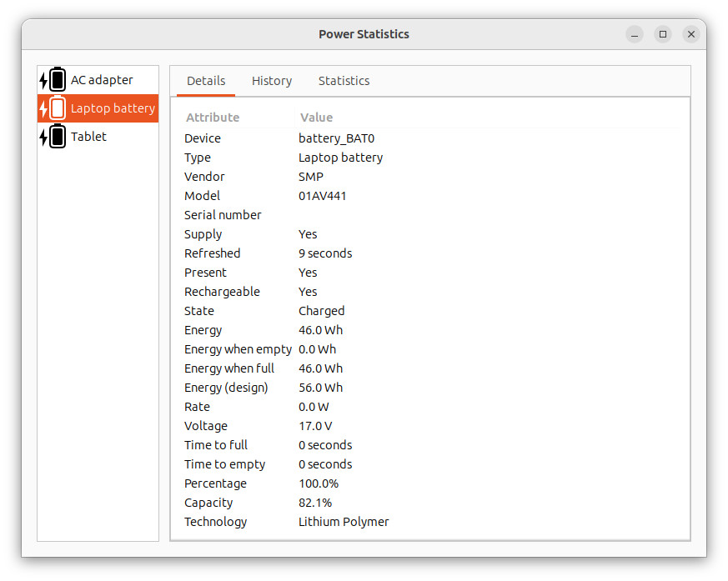Select the AC adapter device entry
Viewport: 728px width, 581px height.
pos(98,80)
